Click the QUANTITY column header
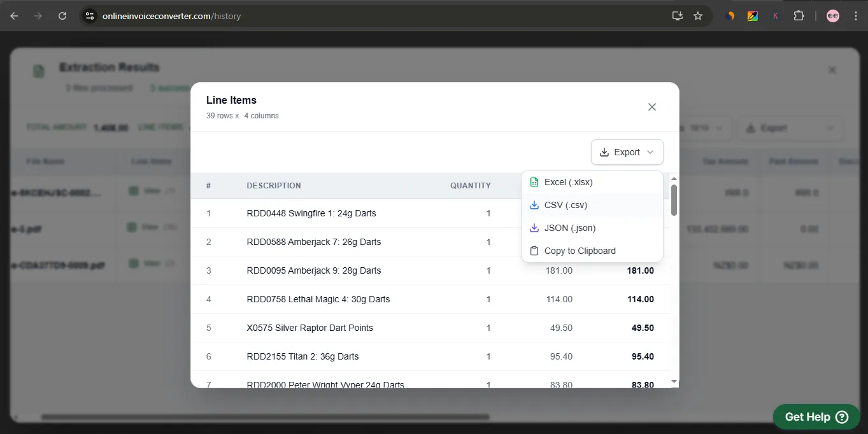 (x=471, y=186)
